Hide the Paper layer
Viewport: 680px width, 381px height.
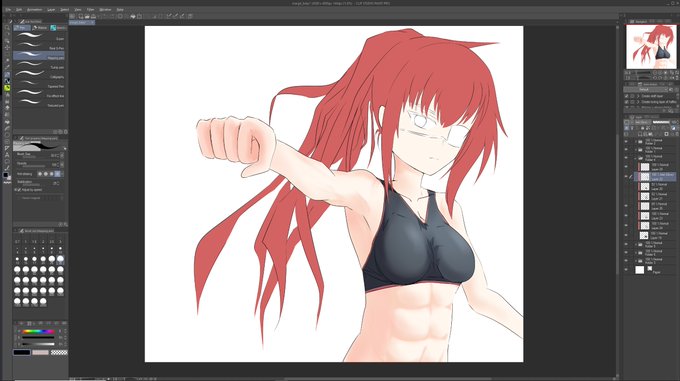pos(626,270)
